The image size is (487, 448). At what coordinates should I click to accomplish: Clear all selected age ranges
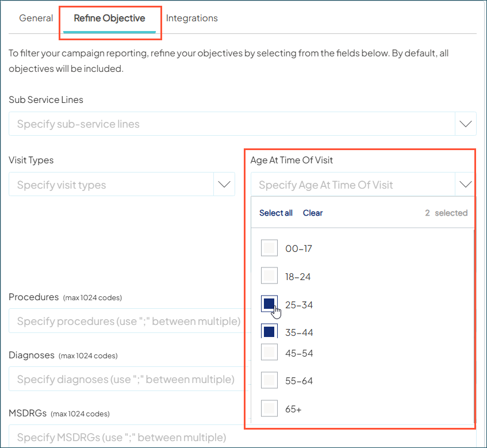[x=313, y=213]
